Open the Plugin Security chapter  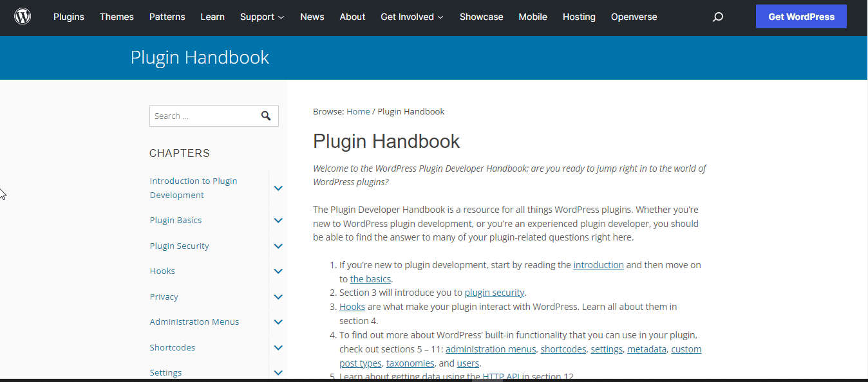coord(180,246)
